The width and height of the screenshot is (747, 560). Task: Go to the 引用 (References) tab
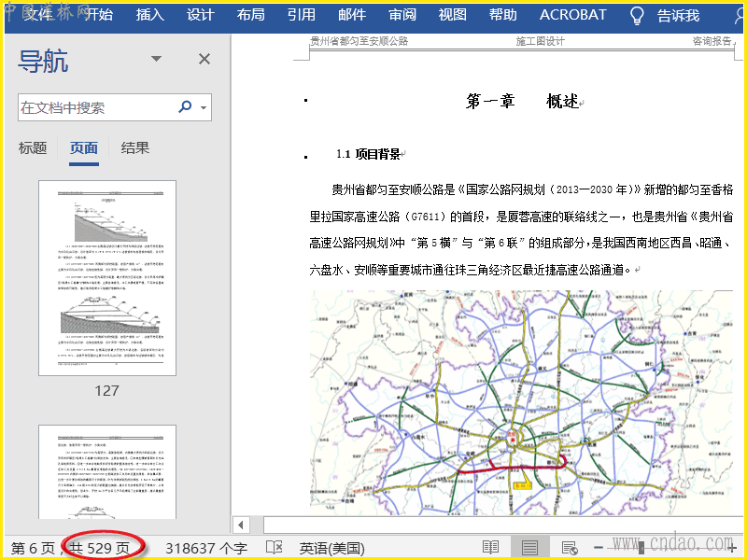[x=301, y=15]
